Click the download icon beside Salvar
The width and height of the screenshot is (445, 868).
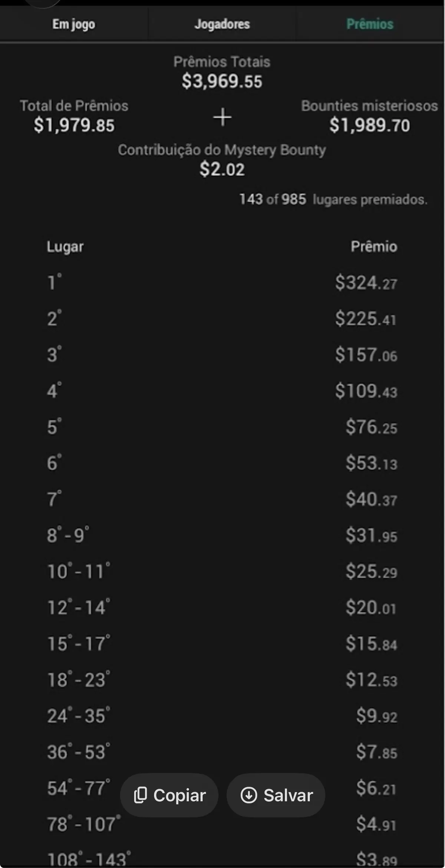(x=249, y=795)
